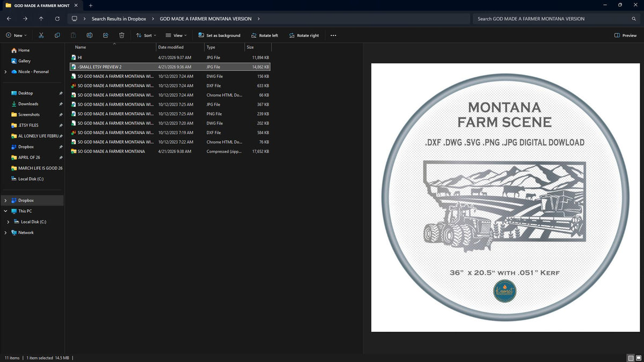Click the Copy icon in toolbar
The width and height of the screenshot is (644, 362).
57,35
